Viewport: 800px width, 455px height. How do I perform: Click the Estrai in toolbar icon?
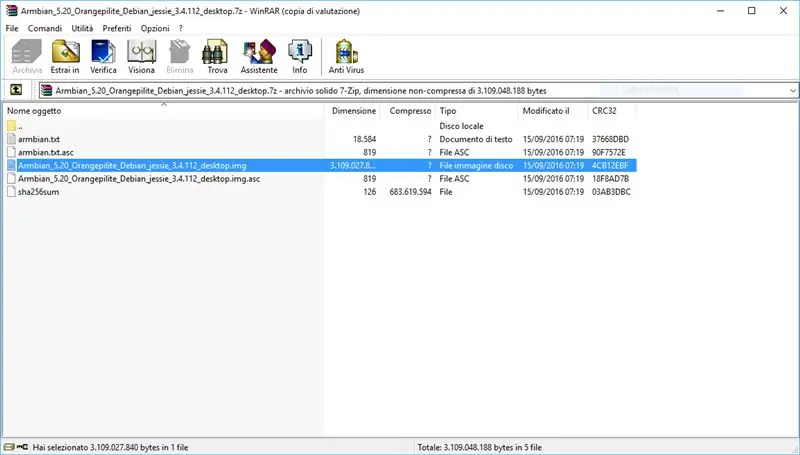pyautogui.click(x=65, y=57)
